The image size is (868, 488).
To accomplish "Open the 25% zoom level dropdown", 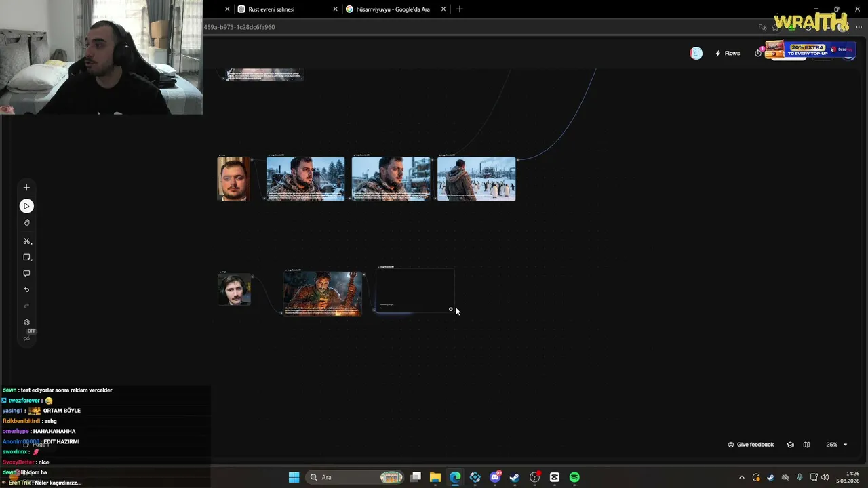I will (836, 445).
